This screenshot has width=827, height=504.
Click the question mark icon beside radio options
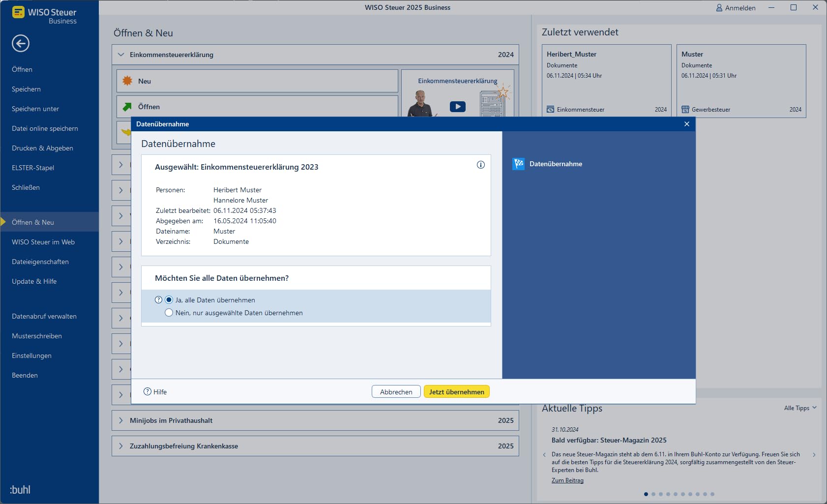(158, 300)
